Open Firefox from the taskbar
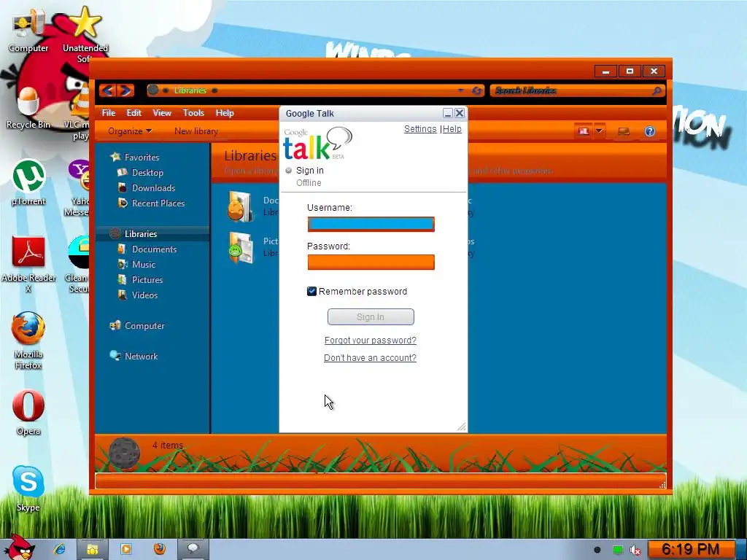747x560 pixels. (x=160, y=548)
